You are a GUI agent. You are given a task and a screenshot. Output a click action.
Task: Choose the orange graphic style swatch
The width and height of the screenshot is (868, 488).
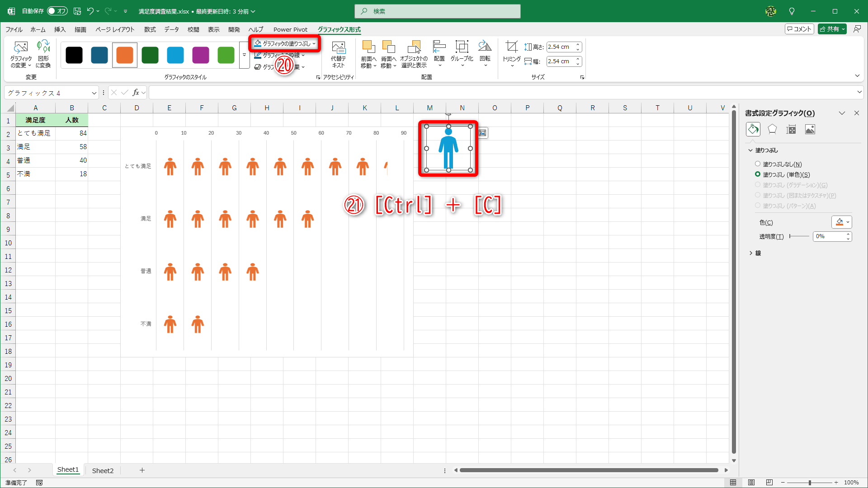[125, 56]
